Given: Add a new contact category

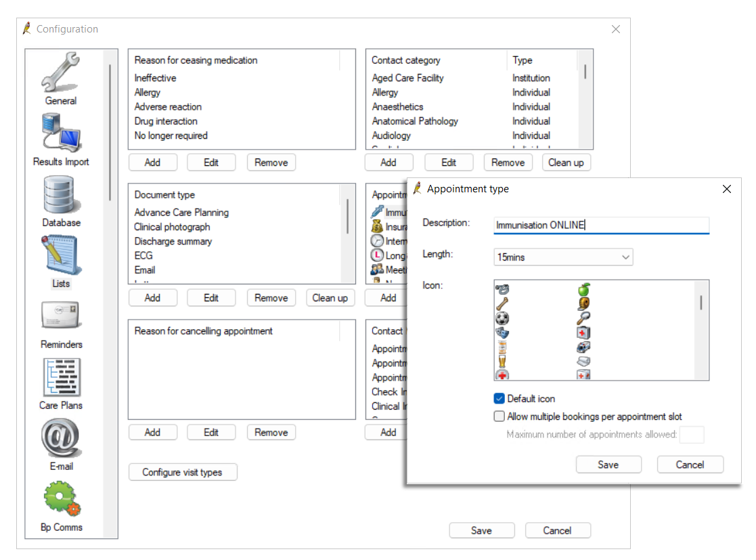Looking at the screenshot, I should pos(388,163).
